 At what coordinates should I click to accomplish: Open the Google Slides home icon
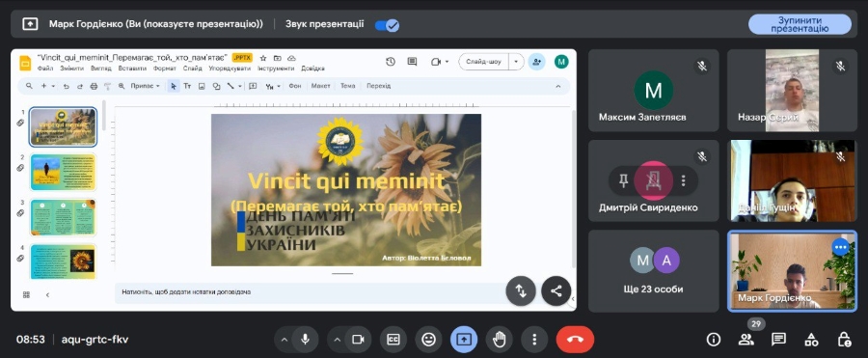(25, 63)
